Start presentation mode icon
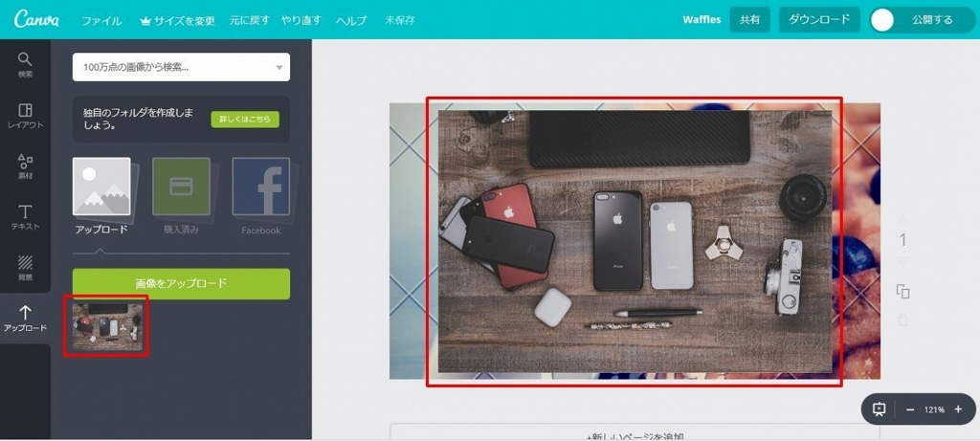980x441 pixels. (879, 409)
